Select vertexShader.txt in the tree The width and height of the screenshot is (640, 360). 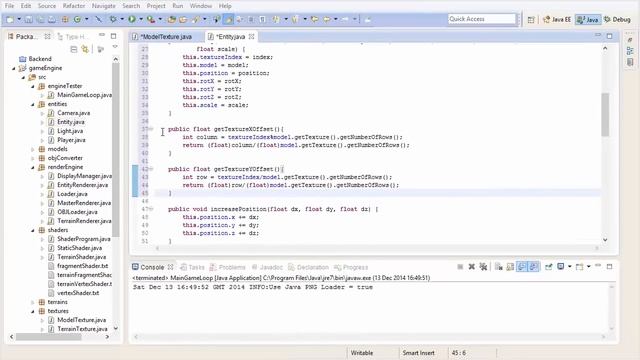pos(78,293)
